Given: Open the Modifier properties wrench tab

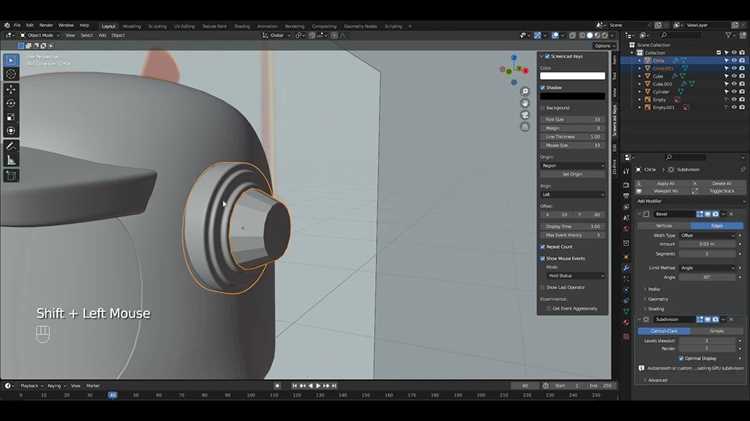Looking at the screenshot, I should coord(626,268).
